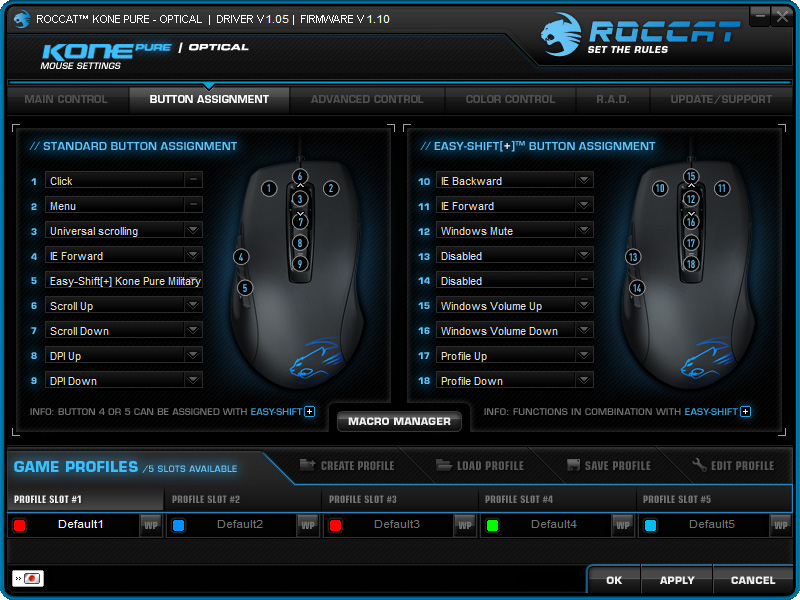Click the WP icon for Default1 profile

coord(151,525)
